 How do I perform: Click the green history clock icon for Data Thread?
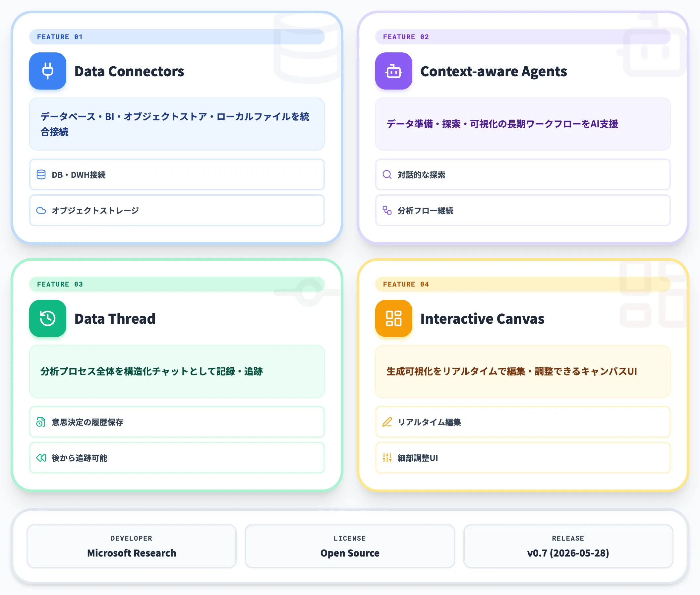[x=47, y=318]
